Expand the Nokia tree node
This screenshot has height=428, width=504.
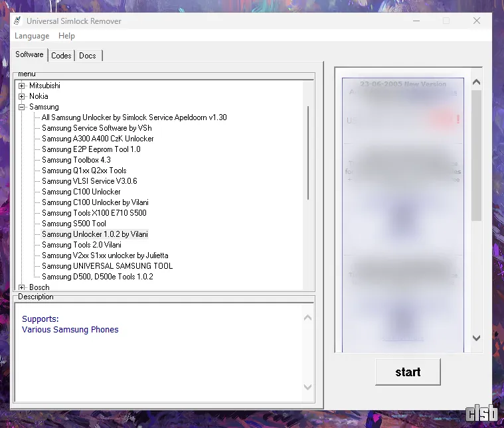(x=21, y=96)
